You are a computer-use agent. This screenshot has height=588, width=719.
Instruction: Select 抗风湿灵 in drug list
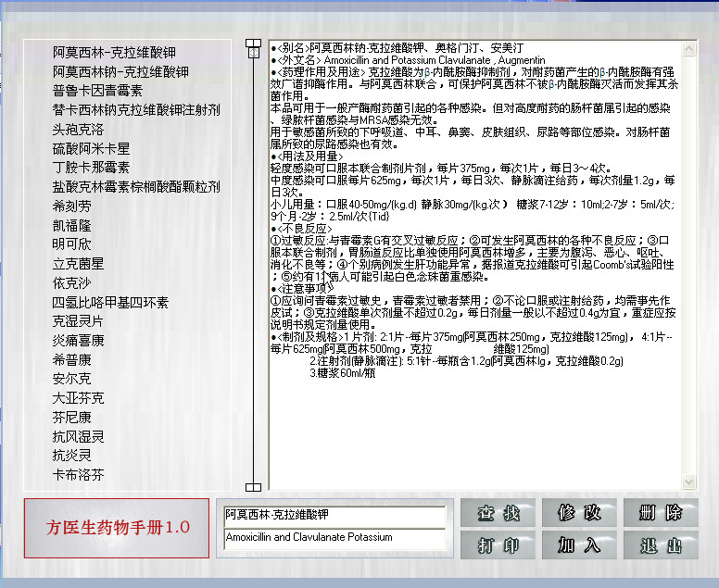(x=78, y=436)
